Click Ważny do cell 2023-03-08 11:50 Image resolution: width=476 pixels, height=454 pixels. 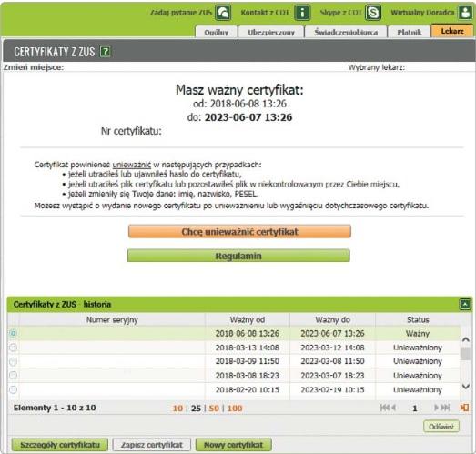333,361
